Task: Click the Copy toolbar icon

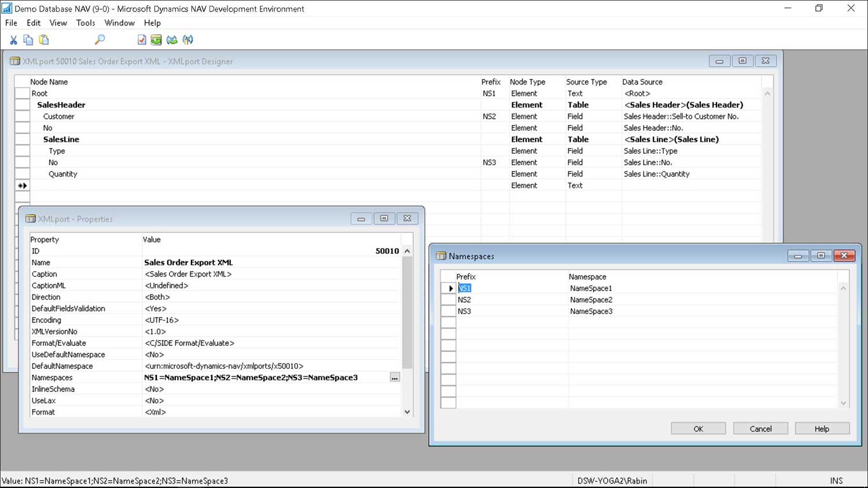Action: [28, 39]
